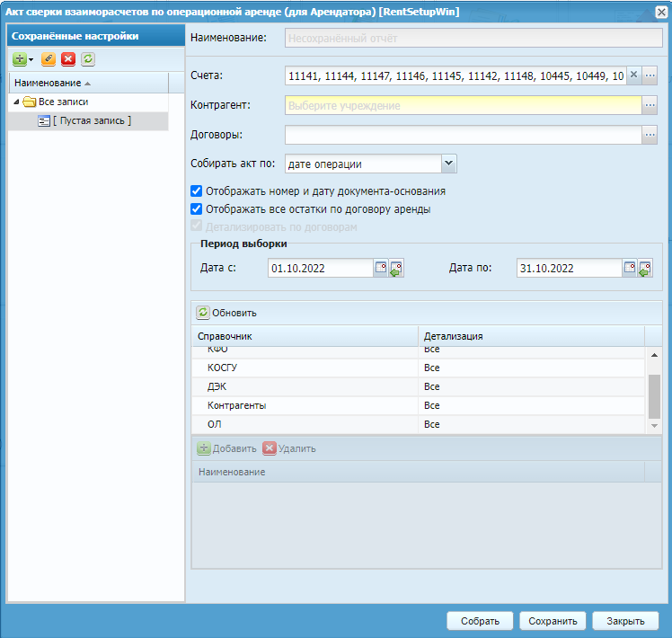Open the Счета selection ellipsis button
Image resolution: width=672 pixels, height=638 pixels.
click(650, 75)
